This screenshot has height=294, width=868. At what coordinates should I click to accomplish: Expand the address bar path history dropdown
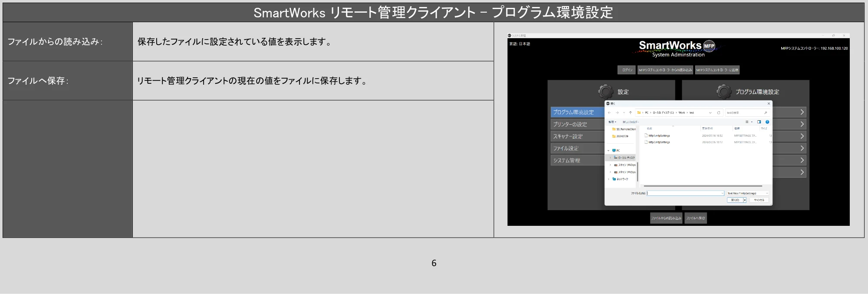click(710, 112)
